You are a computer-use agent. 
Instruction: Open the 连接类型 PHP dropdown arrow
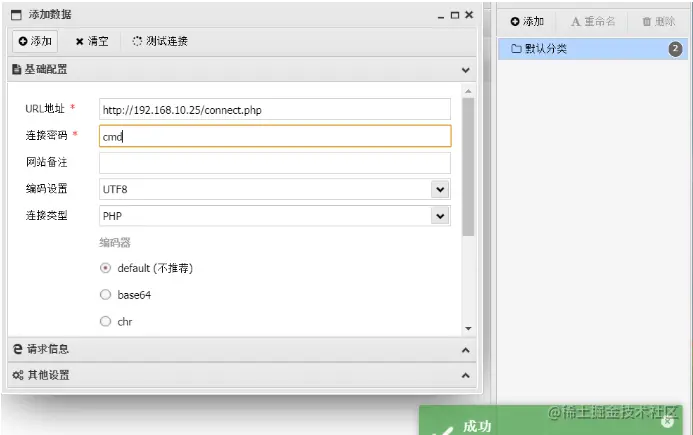(x=440, y=216)
